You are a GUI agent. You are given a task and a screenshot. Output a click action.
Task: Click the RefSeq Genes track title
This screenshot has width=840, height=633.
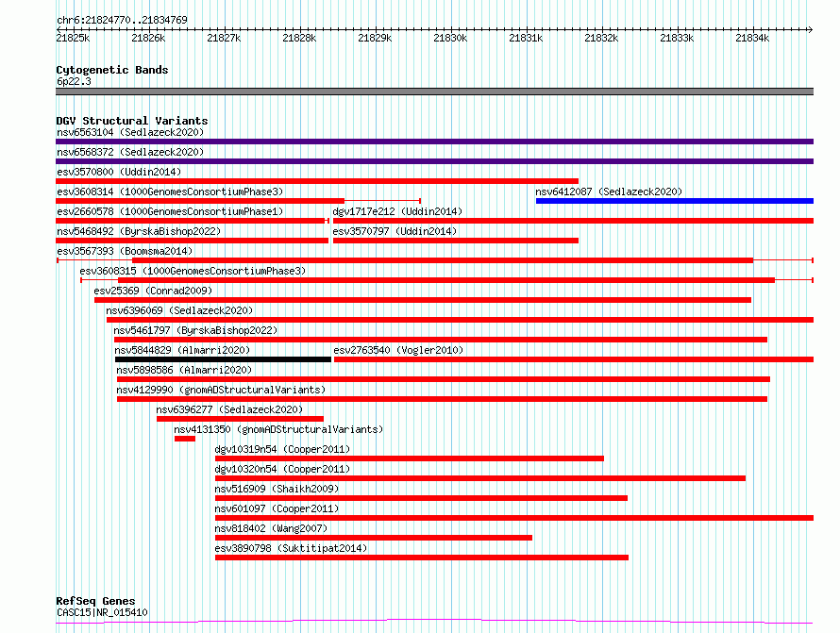coord(95,601)
